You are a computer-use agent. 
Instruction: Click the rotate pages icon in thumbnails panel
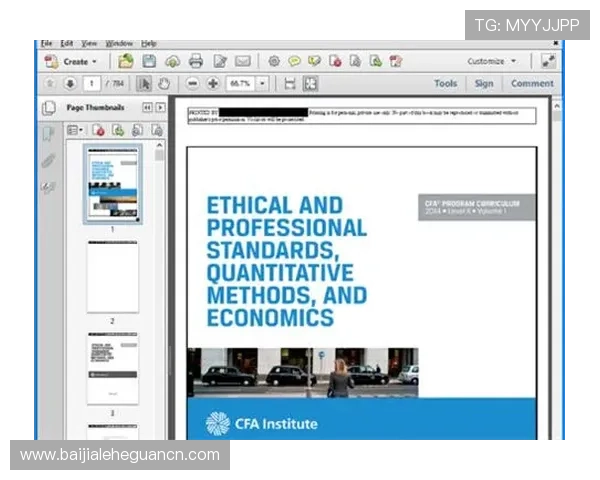(x=137, y=131)
